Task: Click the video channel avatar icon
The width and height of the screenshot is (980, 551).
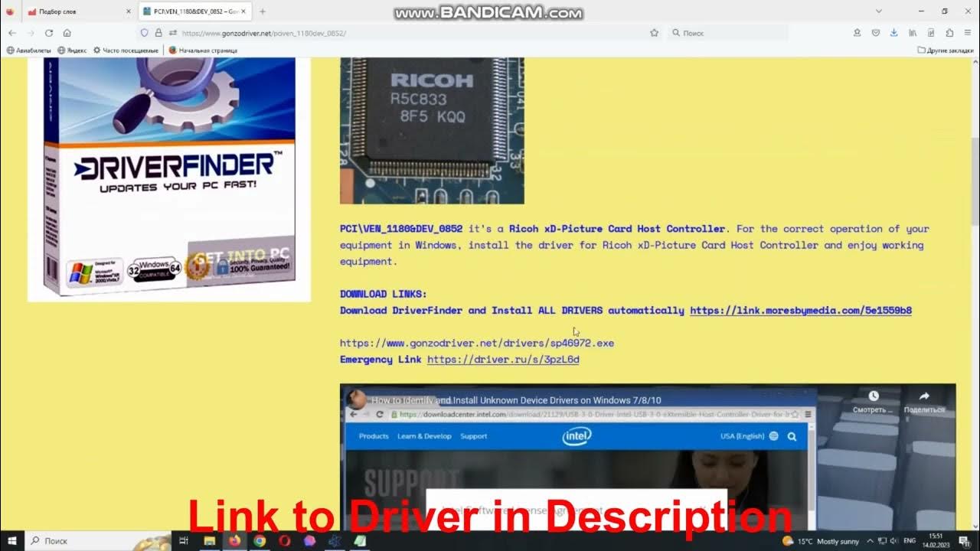Action: click(x=356, y=399)
